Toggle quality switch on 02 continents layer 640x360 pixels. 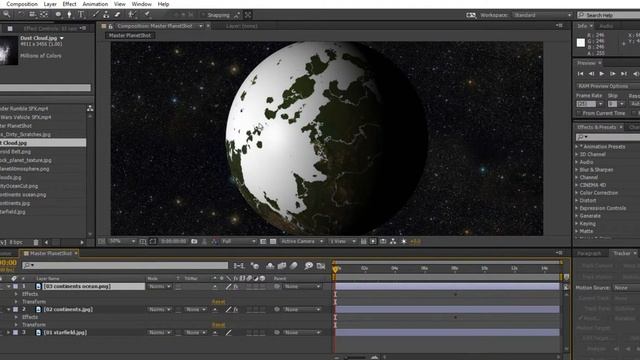(229, 310)
